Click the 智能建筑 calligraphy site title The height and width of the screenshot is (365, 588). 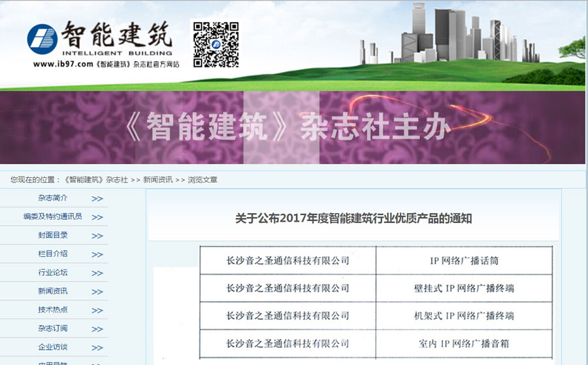pos(117,35)
